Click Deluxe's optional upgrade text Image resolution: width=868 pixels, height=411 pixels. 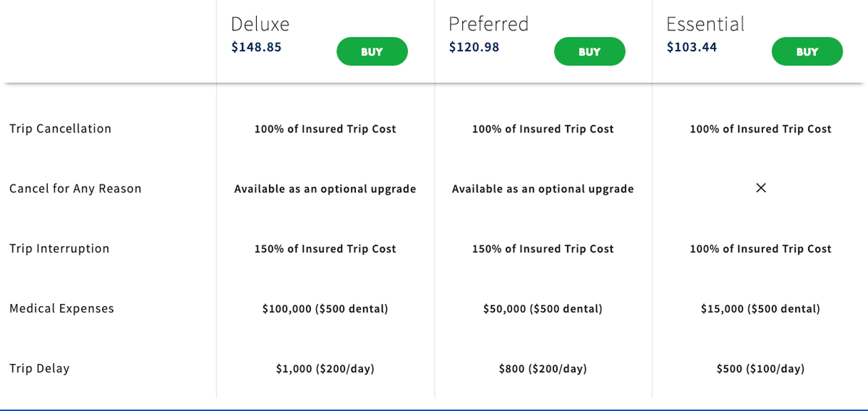click(325, 189)
